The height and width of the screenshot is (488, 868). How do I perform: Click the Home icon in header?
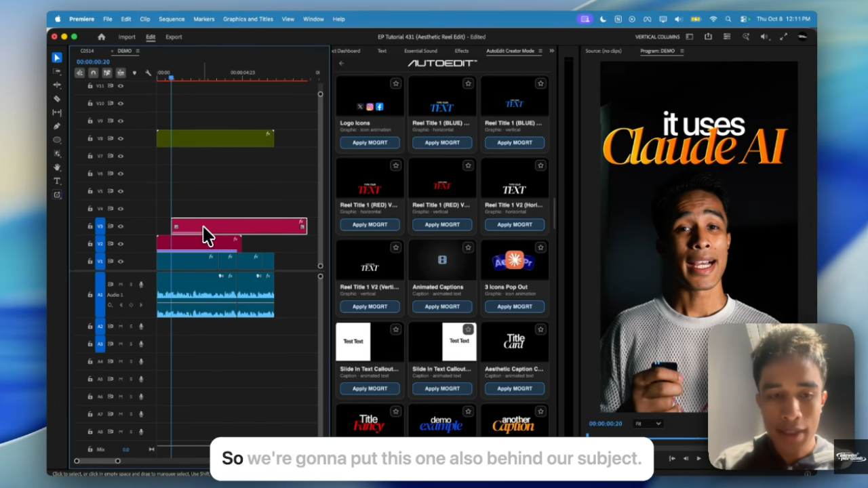102,37
